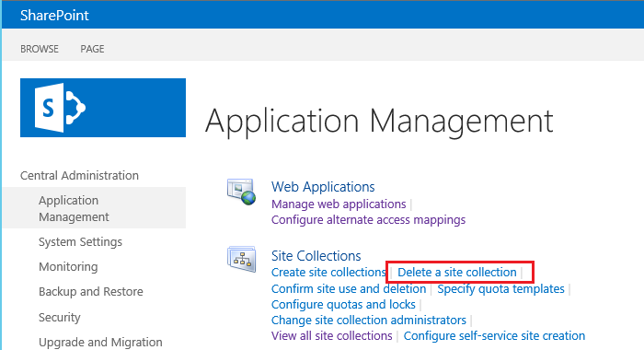Open Confirm site use and deletion
The image size is (644, 350).
pos(349,288)
